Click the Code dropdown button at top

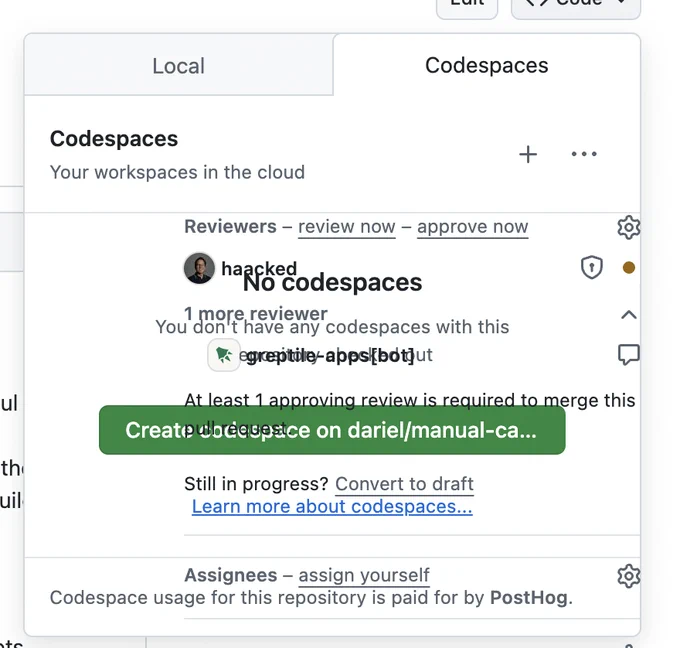pos(576,7)
